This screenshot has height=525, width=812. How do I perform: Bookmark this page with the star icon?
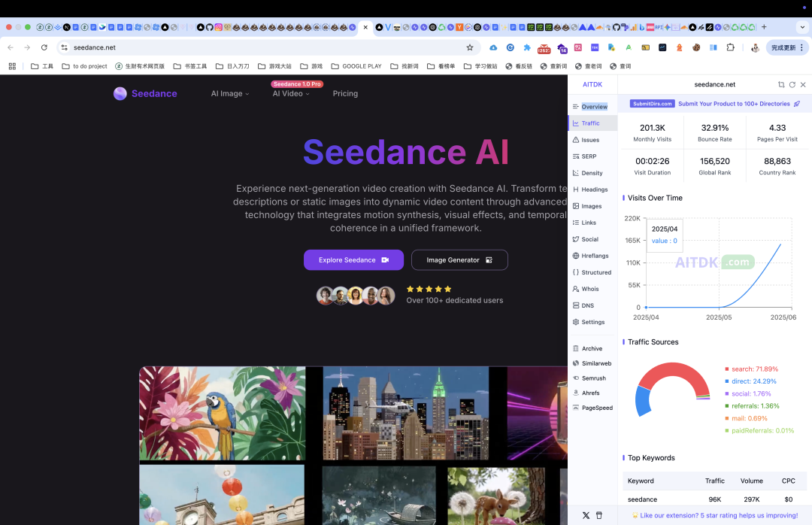(x=470, y=47)
